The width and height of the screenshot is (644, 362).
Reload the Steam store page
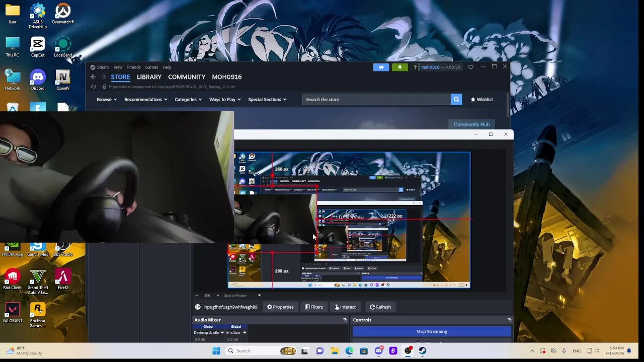[93, 86]
